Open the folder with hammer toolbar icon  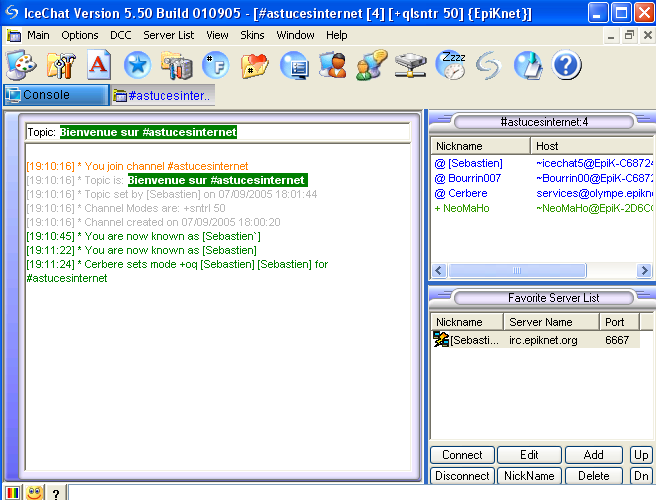click(x=177, y=65)
